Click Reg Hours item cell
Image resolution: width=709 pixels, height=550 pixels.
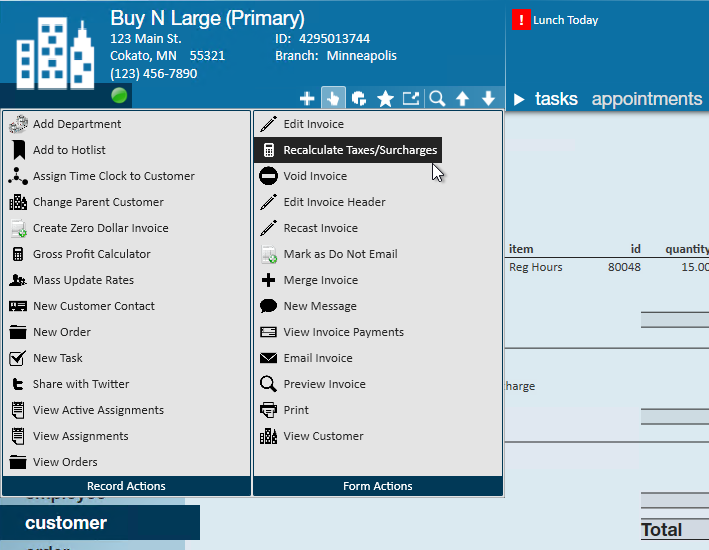535,267
